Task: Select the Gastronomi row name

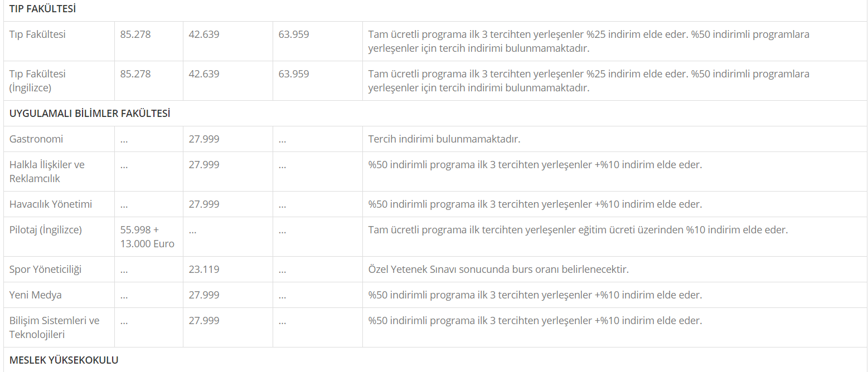Action: pos(36,139)
